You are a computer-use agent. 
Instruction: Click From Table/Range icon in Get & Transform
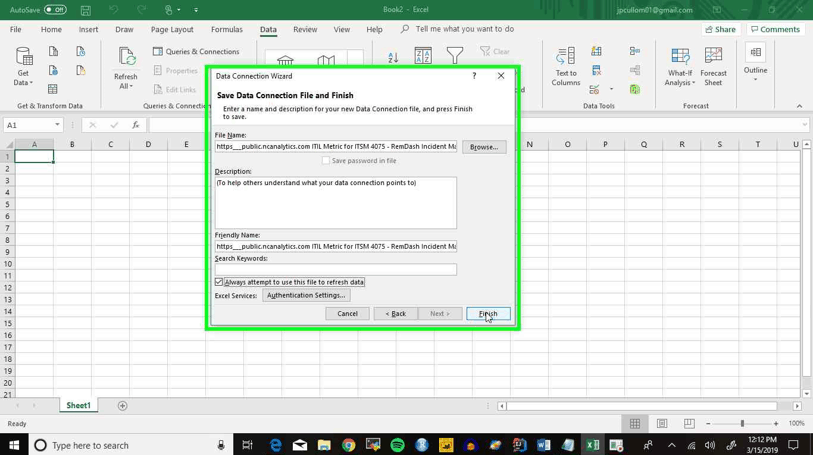click(52, 89)
